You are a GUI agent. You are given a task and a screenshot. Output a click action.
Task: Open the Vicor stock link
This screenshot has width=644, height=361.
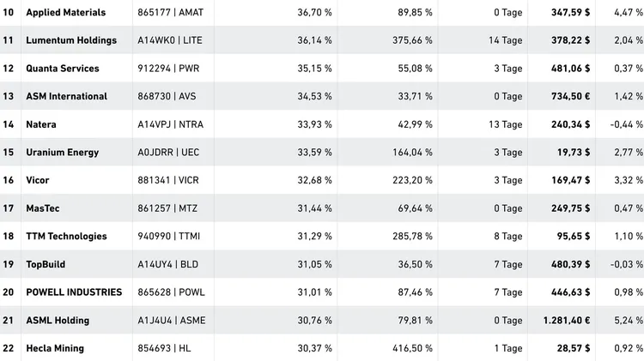[x=38, y=180]
